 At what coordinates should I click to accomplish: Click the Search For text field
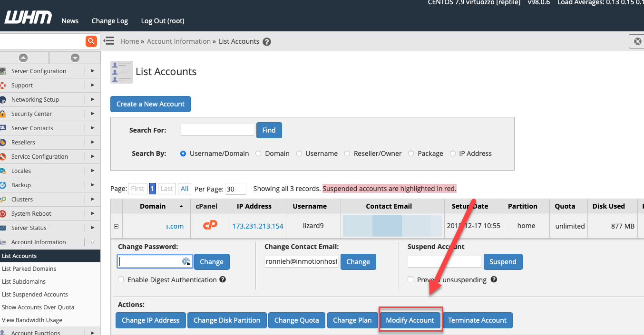point(217,130)
